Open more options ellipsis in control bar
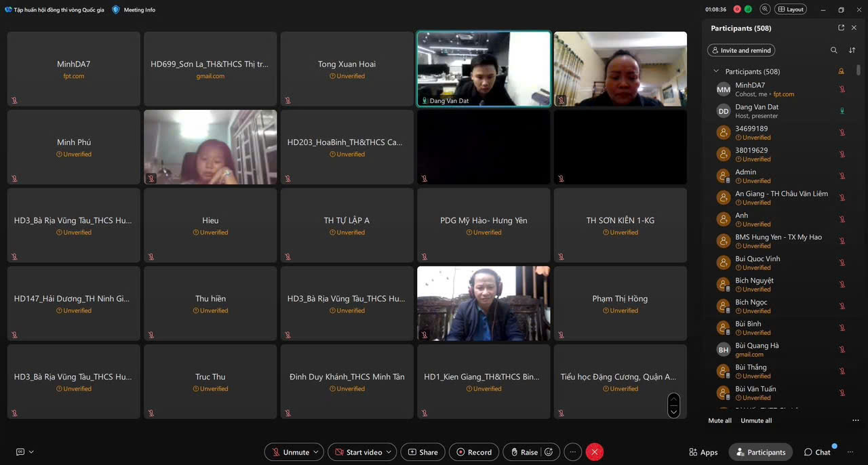The image size is (868, 465). 573,452
